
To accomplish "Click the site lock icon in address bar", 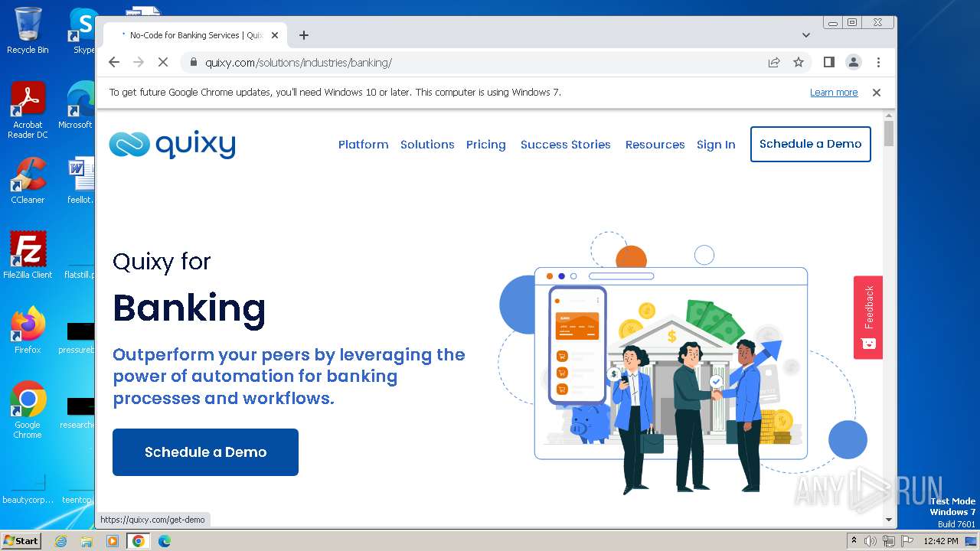I will 193,63.
